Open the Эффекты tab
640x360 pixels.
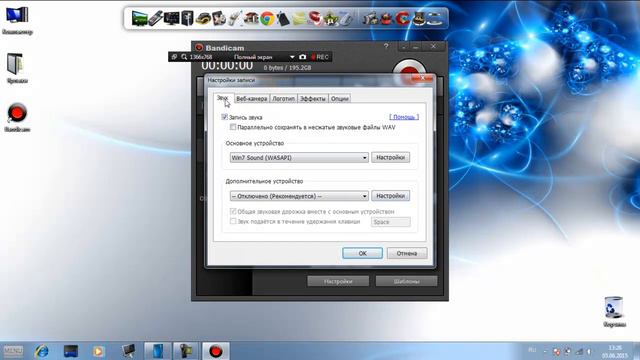pyautogui.click(x=313, y=99)
